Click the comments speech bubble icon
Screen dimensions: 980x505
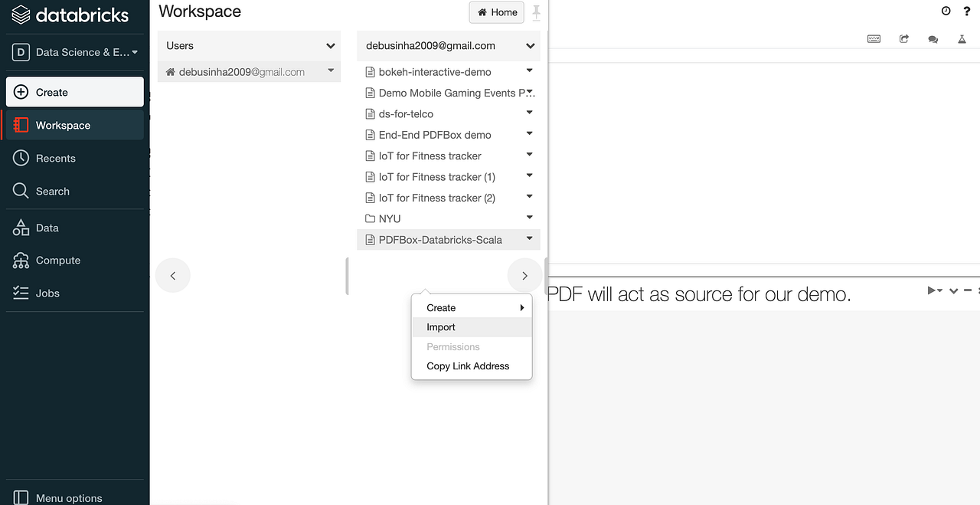click(933, 39)
